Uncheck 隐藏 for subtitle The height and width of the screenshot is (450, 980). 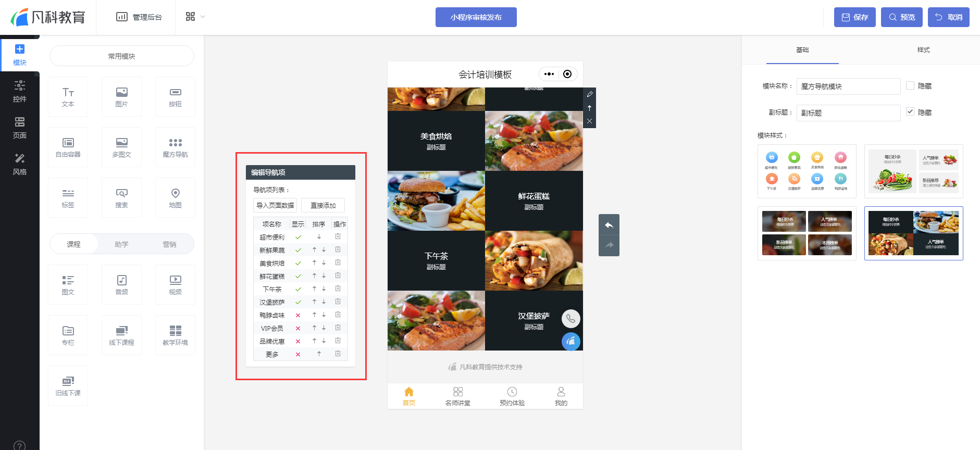tap(910, 111)
